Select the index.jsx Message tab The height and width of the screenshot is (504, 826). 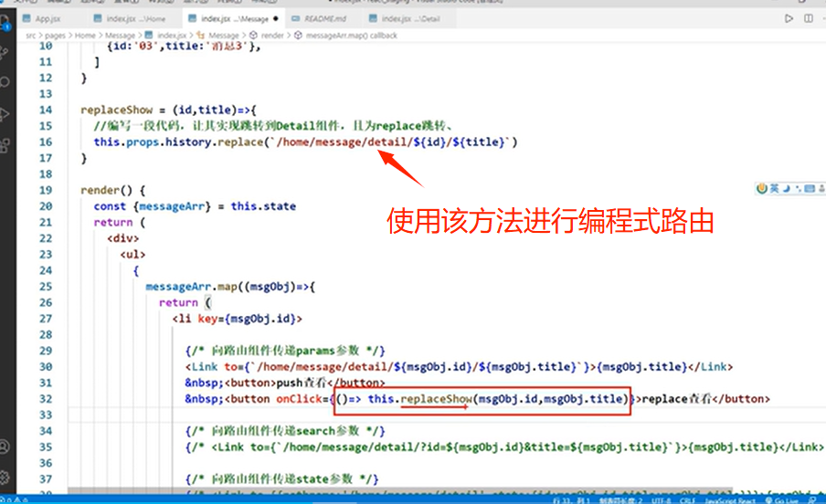click(x=235, y=19)
